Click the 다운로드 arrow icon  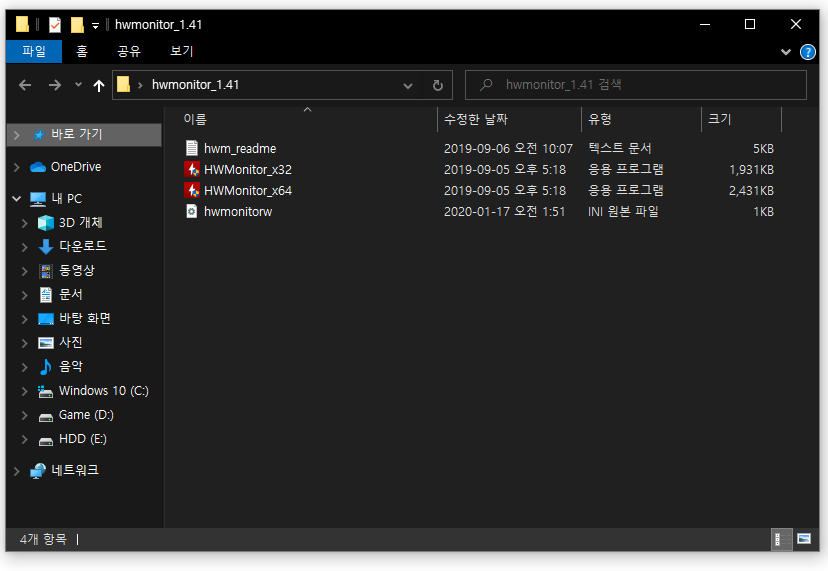(x=46, y=247)
